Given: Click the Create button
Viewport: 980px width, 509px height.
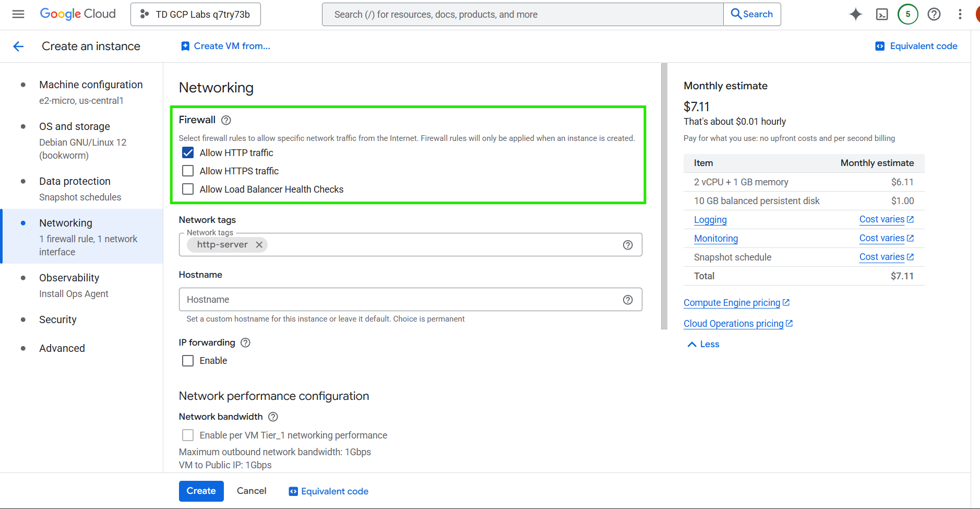Looking at the screenshot, I should click(201, 491).
